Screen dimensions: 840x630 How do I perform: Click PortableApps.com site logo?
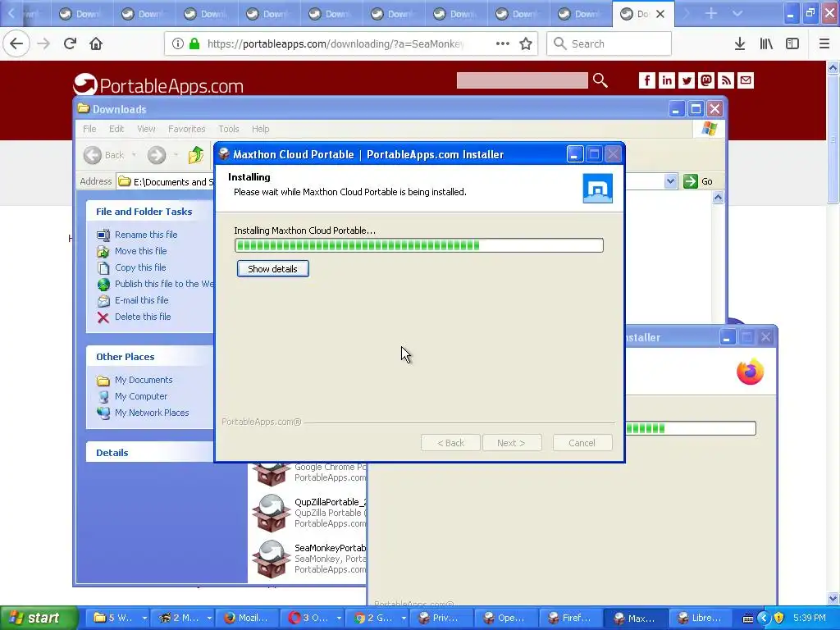click(x=158, y=84)
